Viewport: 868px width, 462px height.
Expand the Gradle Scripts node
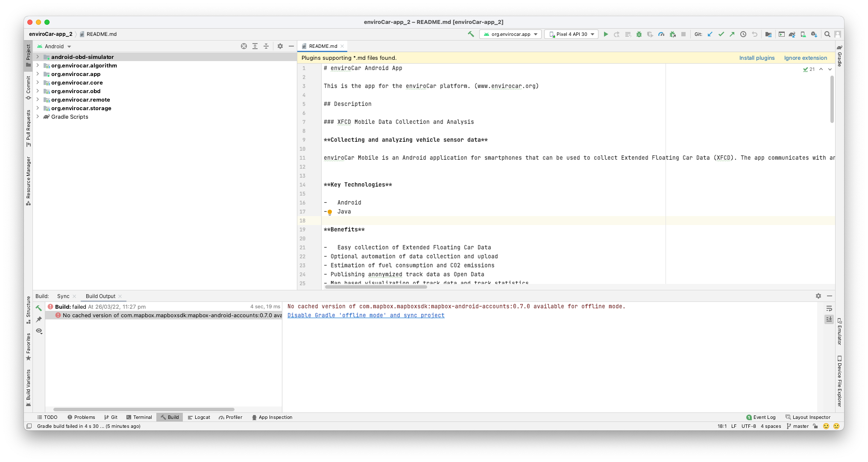[x=38, y=117]
